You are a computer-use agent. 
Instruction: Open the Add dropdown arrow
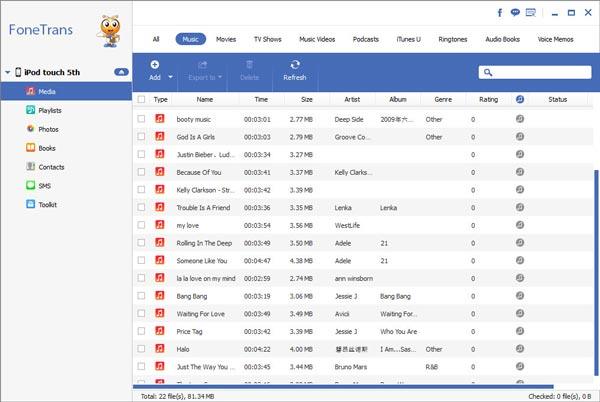coord(170,77)
